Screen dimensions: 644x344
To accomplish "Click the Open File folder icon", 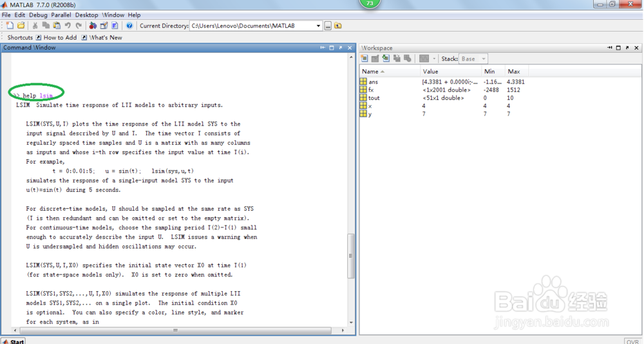I will [21, 26].
